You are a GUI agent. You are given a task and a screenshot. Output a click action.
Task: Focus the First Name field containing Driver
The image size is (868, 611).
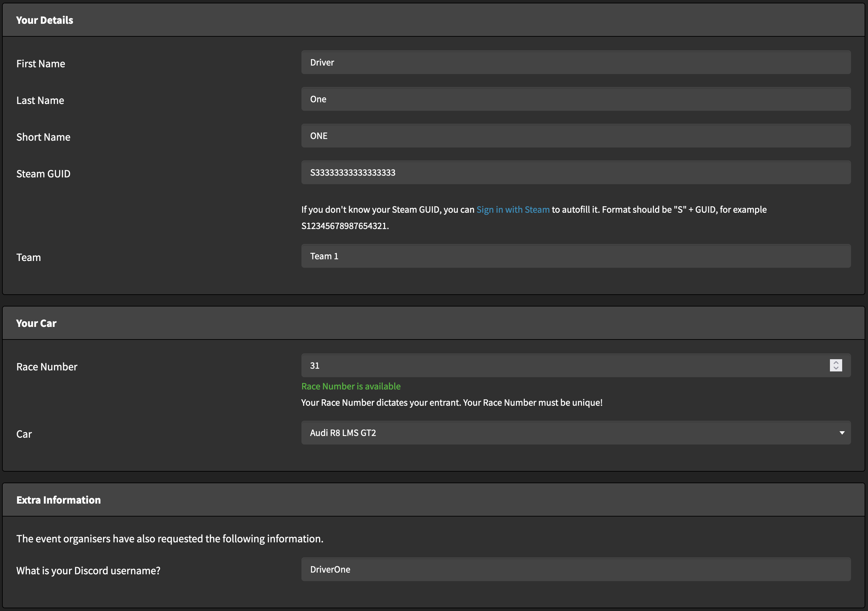pos(575,63)
